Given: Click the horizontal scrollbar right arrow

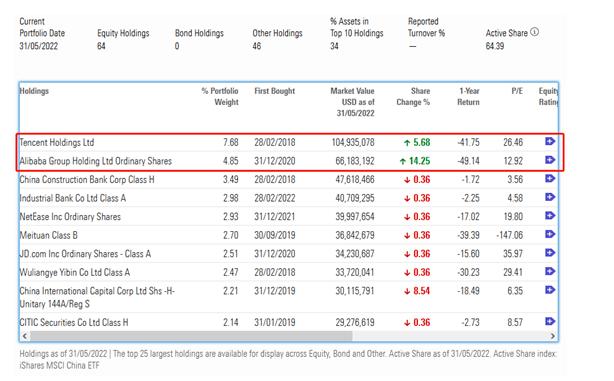Looking at the screenshot, I should pos(553,336).
